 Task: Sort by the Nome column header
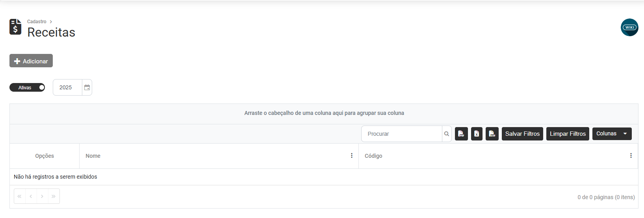coord(93,156)
